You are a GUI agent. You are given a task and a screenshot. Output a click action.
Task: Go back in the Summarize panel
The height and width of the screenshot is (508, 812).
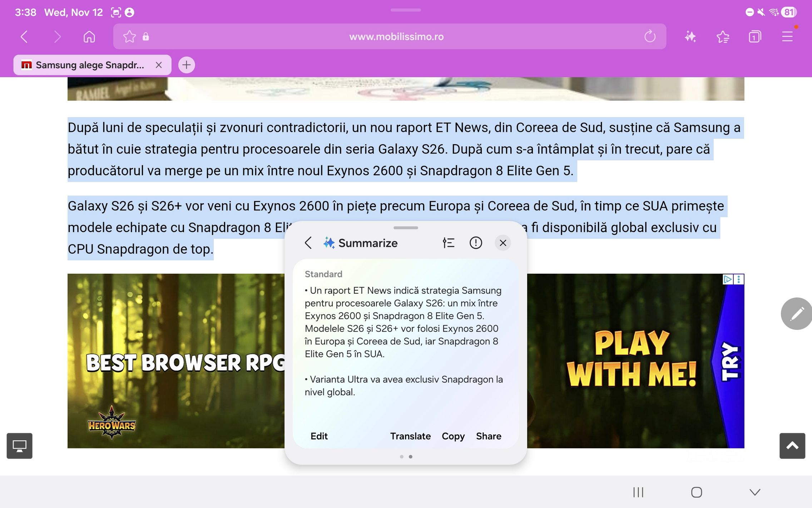pyautogui.click(x=308, y=243)
